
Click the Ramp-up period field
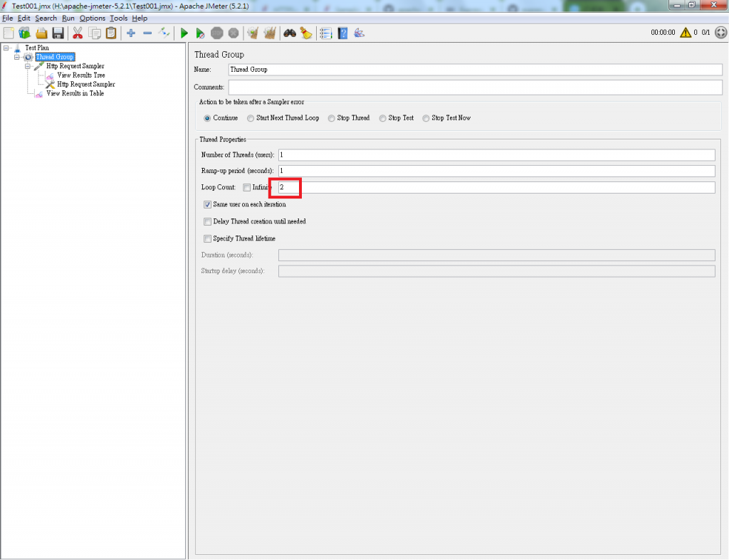click(x=496, y=171)
